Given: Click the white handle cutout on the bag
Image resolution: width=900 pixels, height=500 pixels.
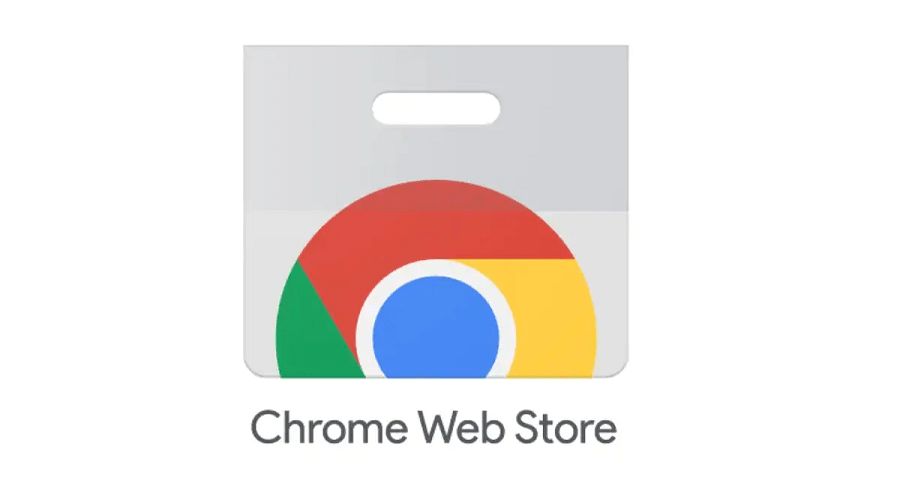Looking at the screenshot, I should pyautogui.click(x=436, y=108).
